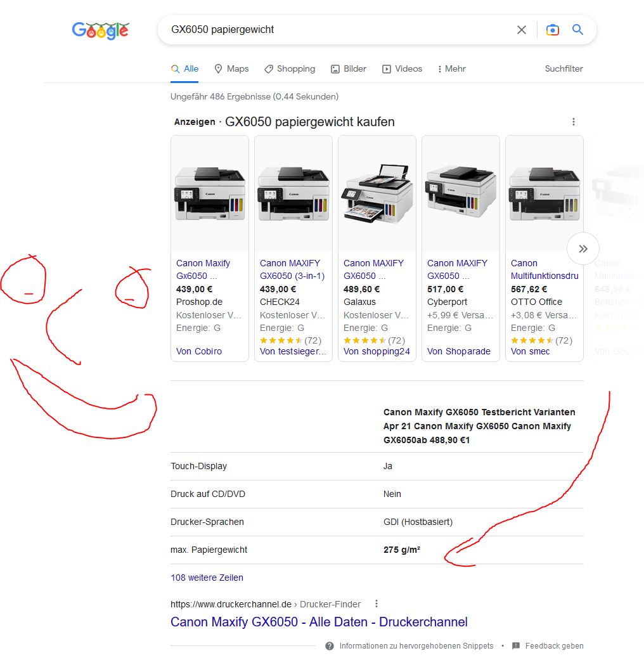Run search with the magnifier icon
Screen dimensions: 644x672
(x=577, y=30)
